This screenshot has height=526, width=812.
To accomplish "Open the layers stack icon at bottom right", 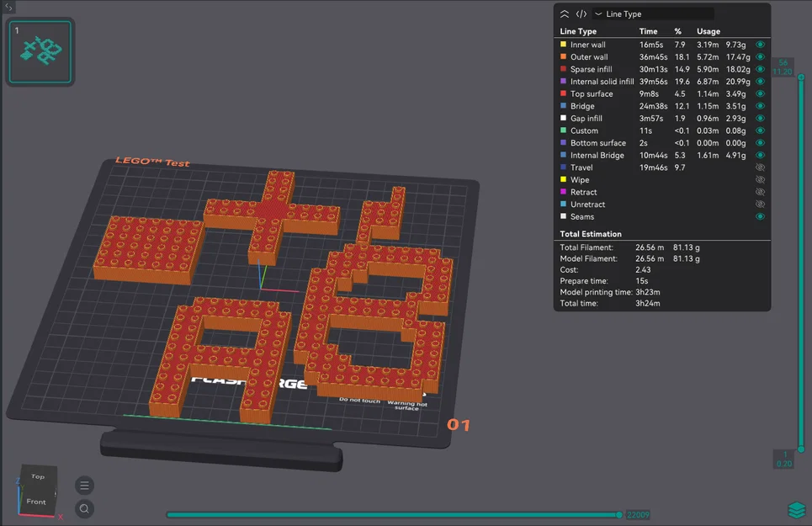I will (x=797, y=510).
